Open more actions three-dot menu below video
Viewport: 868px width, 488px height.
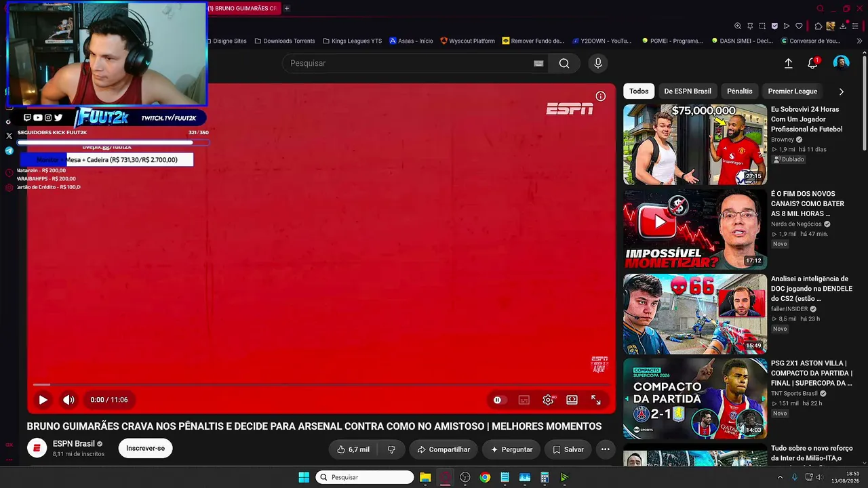click(x=606, y=449)
